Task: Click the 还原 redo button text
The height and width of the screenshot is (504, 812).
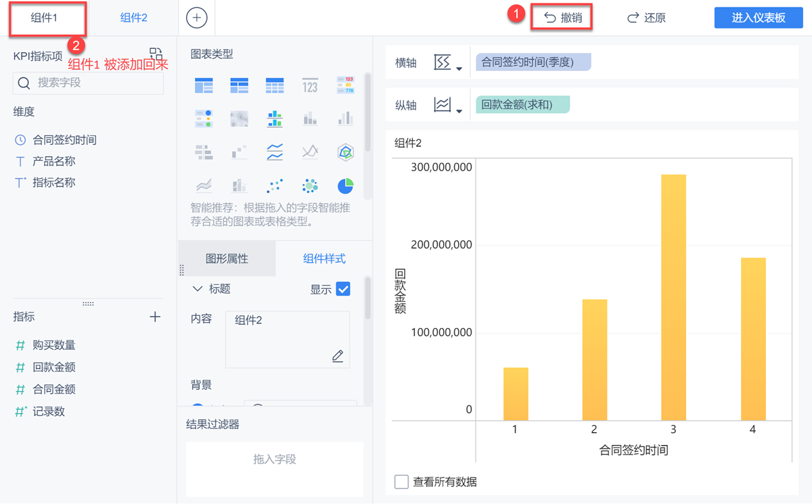Action: click(x=655, y=18)
